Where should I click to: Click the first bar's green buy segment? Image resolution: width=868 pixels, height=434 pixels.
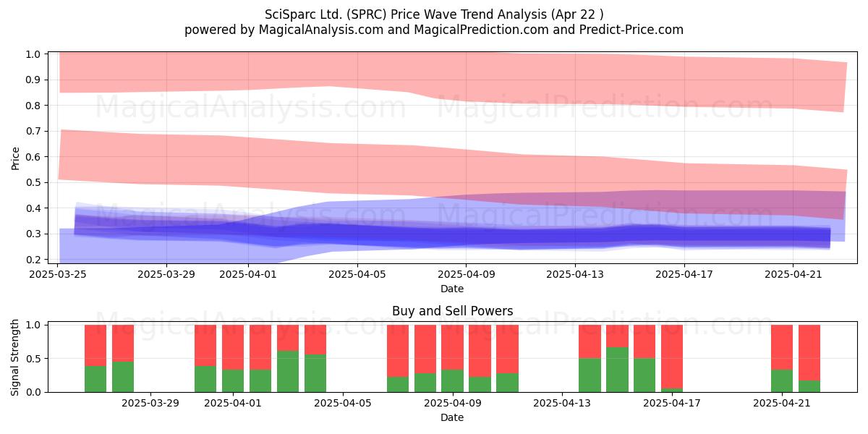[95, 378]
